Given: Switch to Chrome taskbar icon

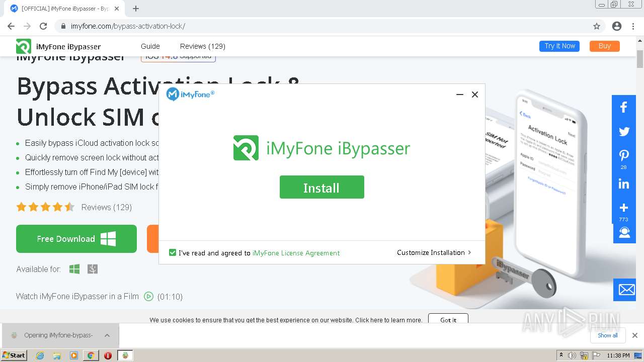Looking at the screenshot, I should [x=91, y=355].
